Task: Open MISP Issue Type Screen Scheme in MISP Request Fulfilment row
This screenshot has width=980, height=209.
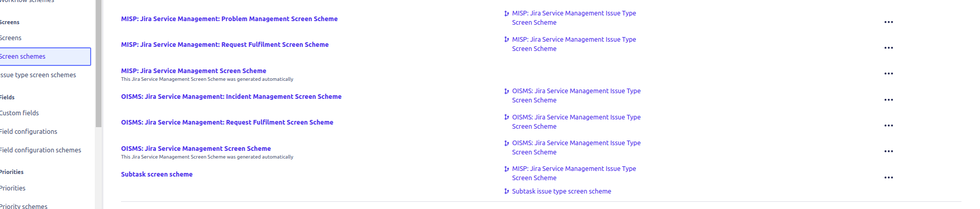Action: coord(574,44)
